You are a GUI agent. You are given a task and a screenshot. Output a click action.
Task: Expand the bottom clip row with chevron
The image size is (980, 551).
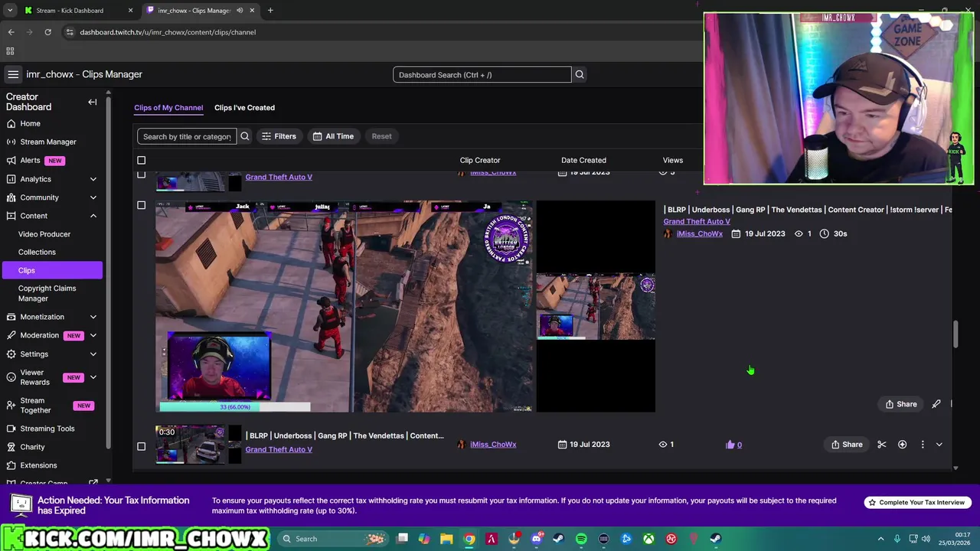939,445
